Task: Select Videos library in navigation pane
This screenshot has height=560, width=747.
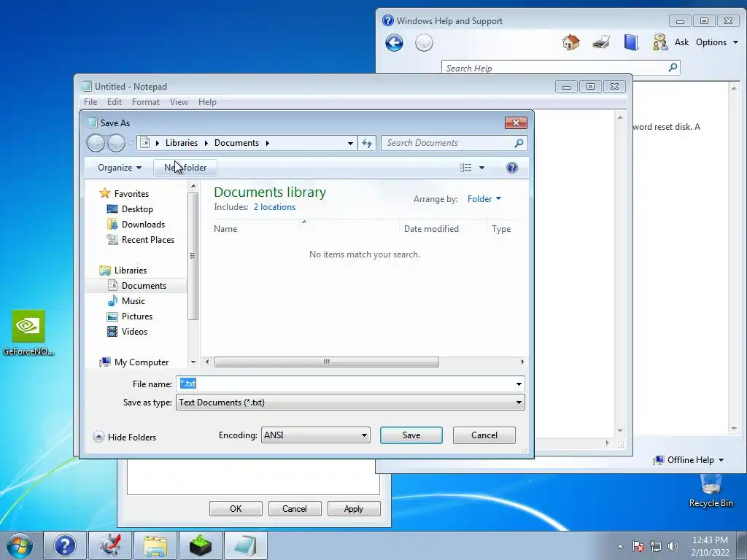Action: tap(134, 332)
